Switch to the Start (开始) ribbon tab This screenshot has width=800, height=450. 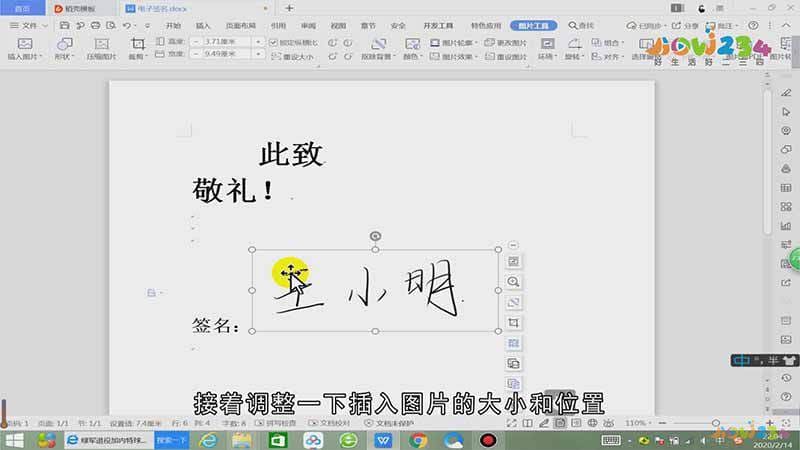click(x=173, y=25)
